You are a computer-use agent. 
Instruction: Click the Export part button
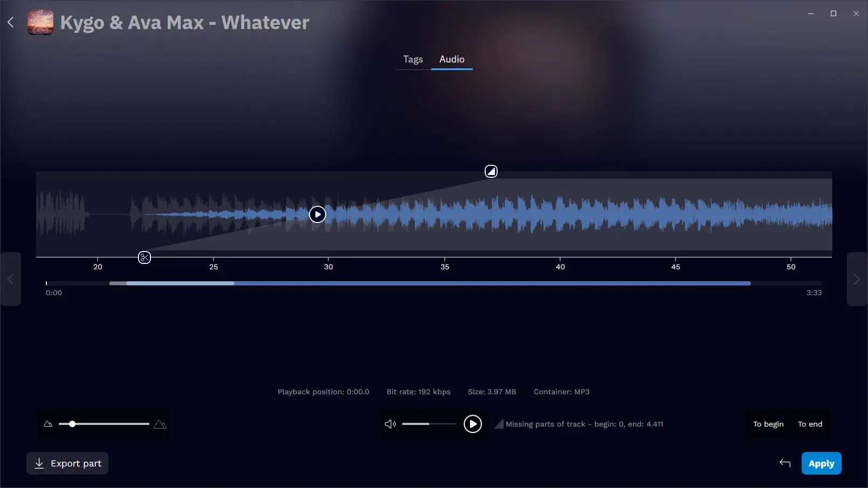[67, 463]
